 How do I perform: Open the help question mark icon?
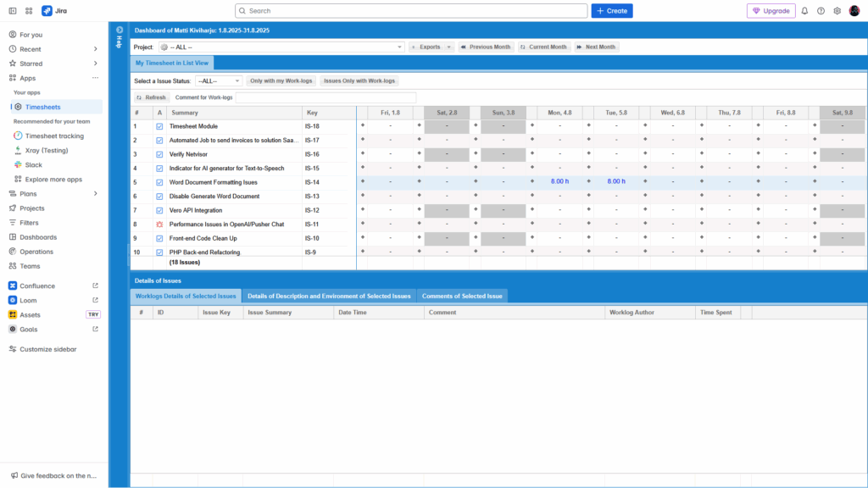pyautogui.click(x=821, y=10)
